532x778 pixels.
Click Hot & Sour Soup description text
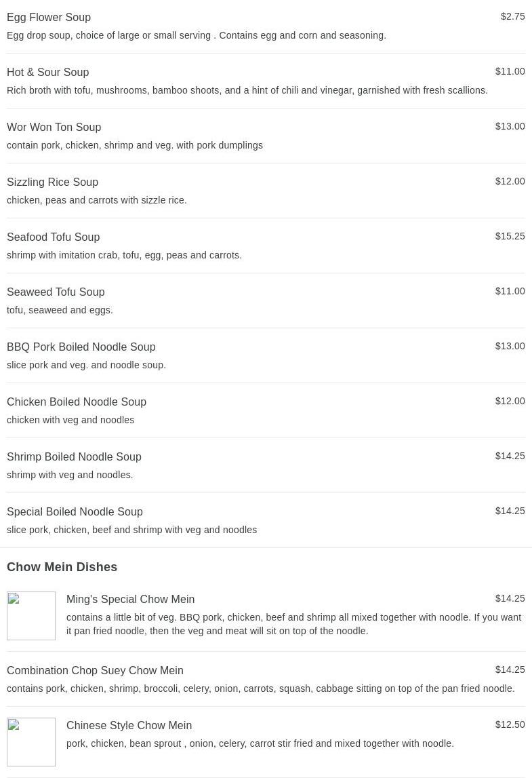[x=247, y=90]
